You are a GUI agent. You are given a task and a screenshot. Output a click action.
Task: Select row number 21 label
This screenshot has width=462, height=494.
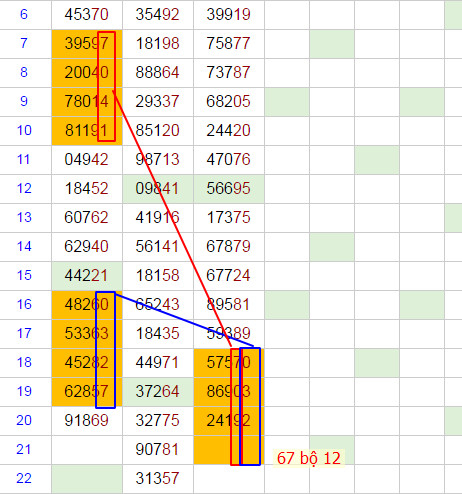coord(24,450)
